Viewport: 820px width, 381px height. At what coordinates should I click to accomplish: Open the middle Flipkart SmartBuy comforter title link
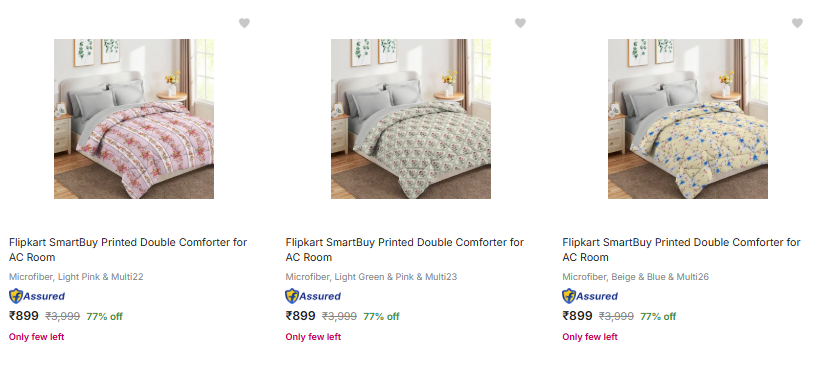(x=404, y=249)
